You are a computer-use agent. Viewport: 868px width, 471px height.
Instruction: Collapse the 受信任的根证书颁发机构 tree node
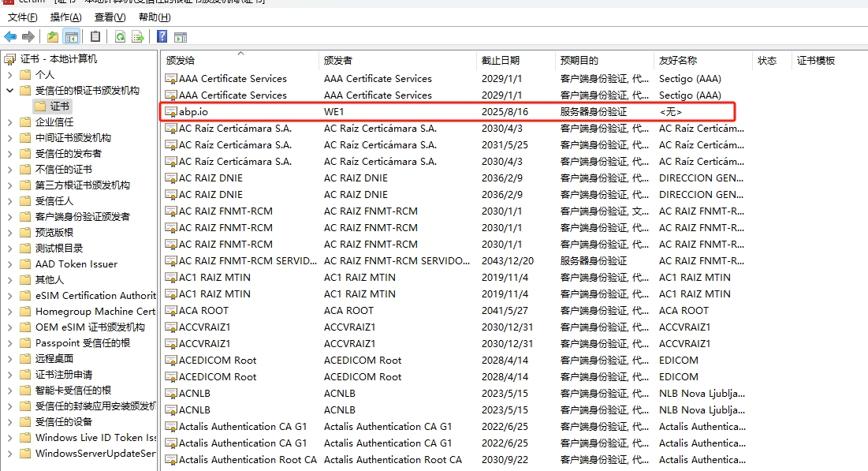click(x=9, y=91)
